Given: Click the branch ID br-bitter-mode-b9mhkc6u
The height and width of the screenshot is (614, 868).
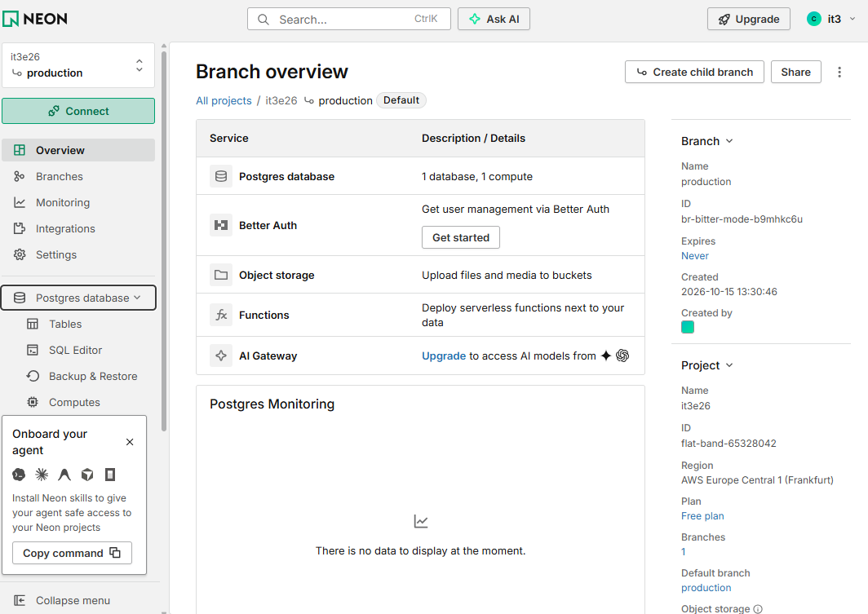Looking at the screenshot, I should [x=742, y=219].
